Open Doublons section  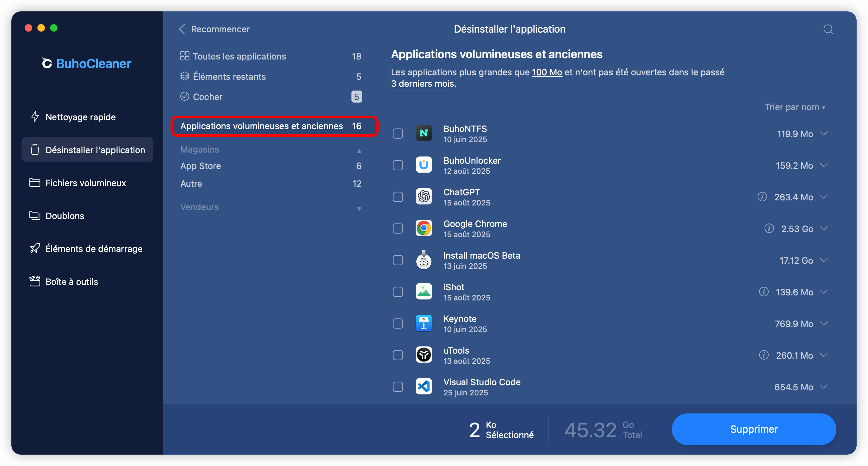click(87, 215)
